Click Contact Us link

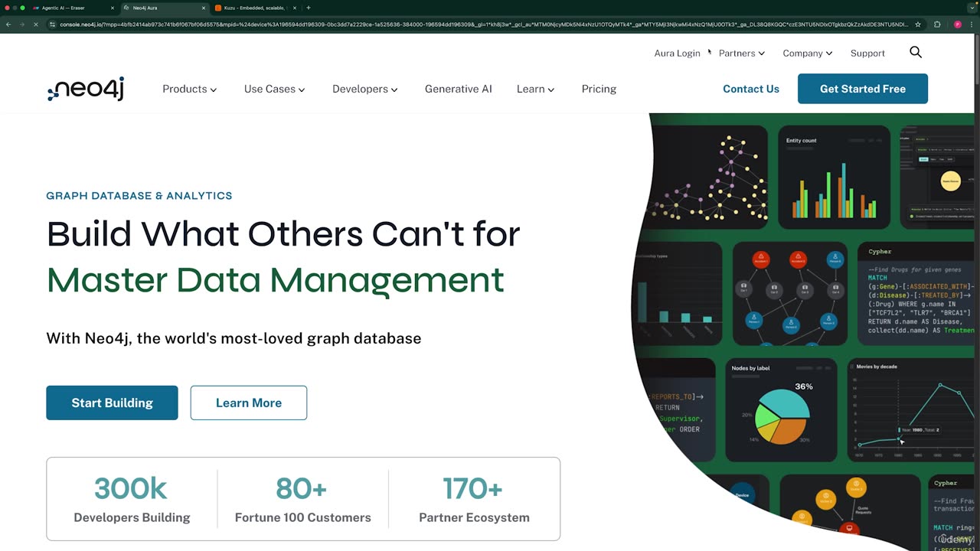pyautogui.click(x=751, y=89)
